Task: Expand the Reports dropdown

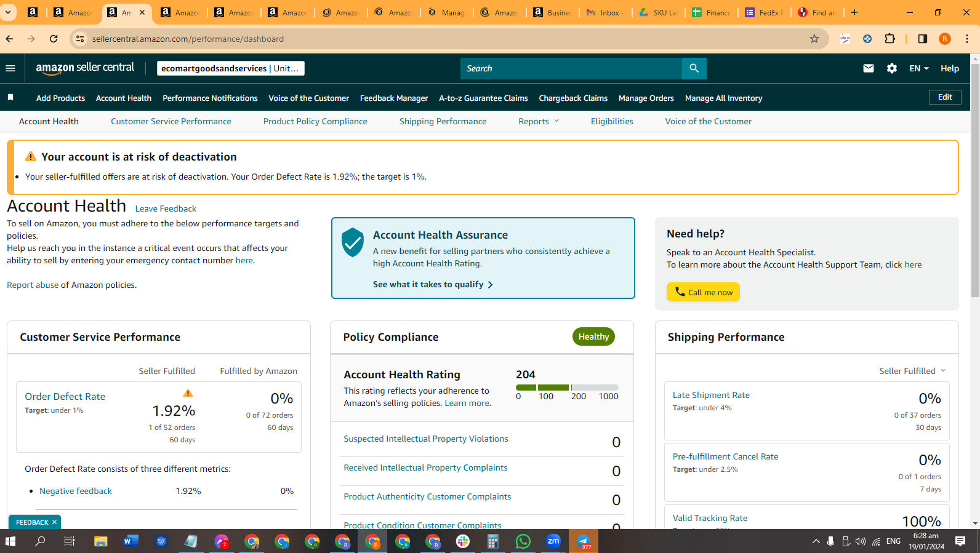Action: click(x=539, y=121)
